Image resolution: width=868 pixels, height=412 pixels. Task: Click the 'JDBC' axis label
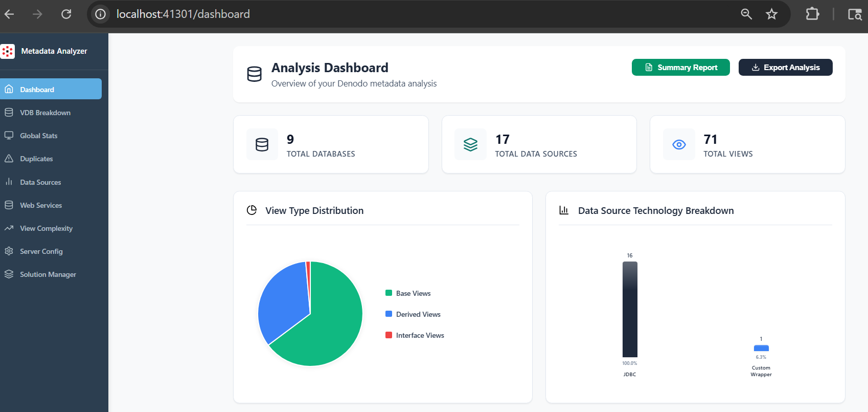630,375
